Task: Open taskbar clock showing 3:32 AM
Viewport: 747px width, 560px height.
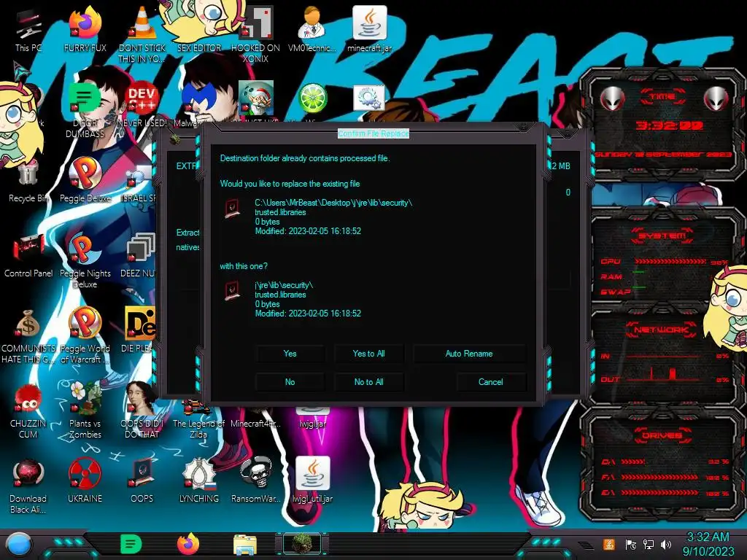Action: click(708, 544)
